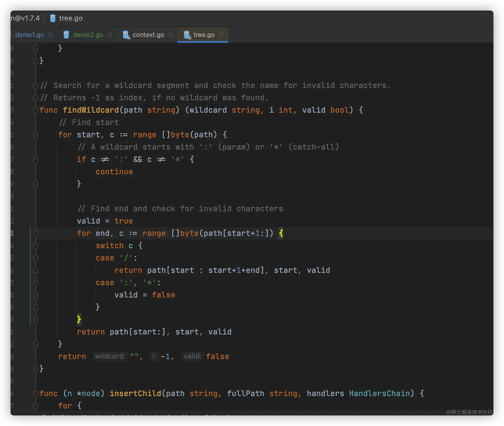Click the gopher icon in the breadcrumb bar
504x426 pixels.
pyautogui.click(x=53, y=18)
